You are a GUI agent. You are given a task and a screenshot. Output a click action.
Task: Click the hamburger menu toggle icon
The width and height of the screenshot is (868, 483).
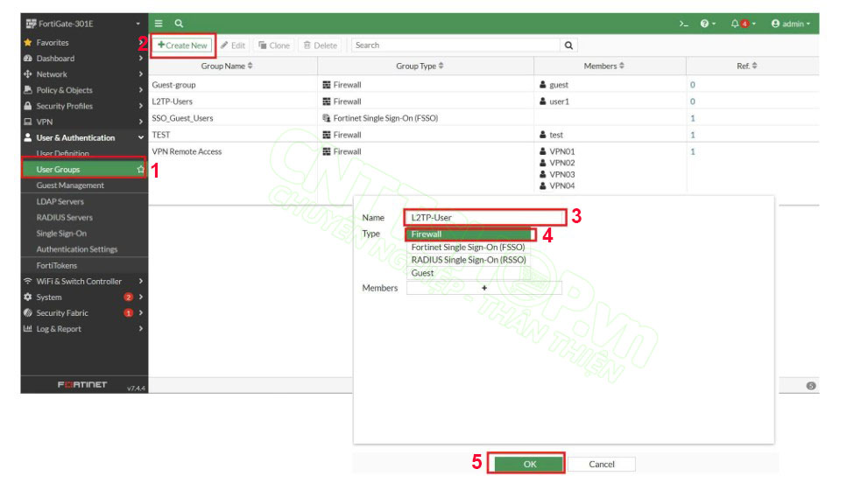point(159,24)
